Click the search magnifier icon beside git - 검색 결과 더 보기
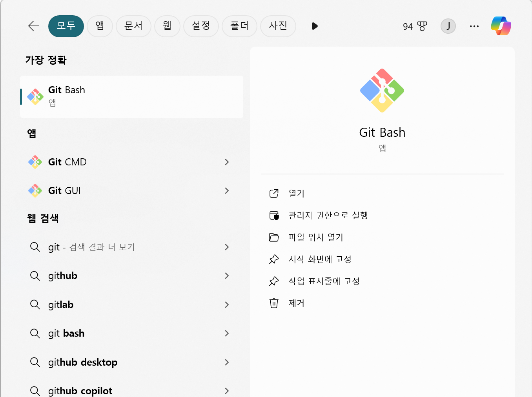Screen dimensions: 532x397 (35, 247)
